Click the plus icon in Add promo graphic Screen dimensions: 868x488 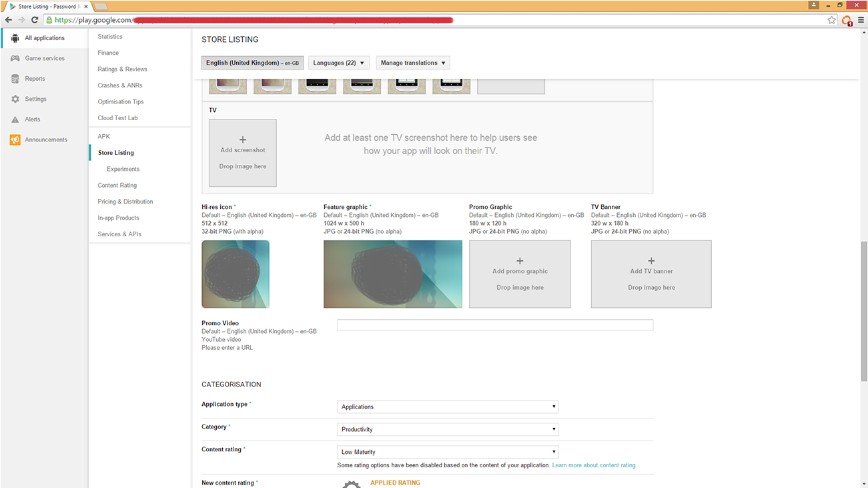point(520,261)
